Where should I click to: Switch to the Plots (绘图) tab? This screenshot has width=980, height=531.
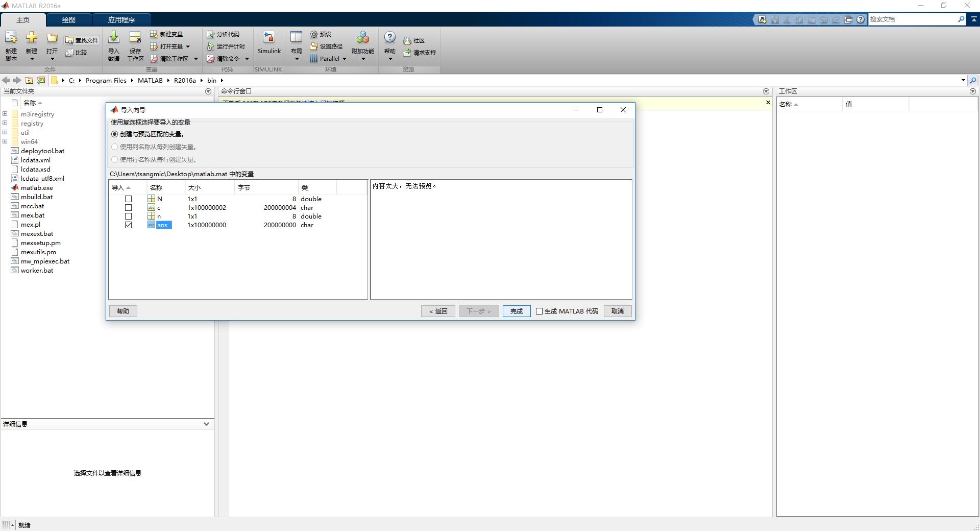click(69, 20)
